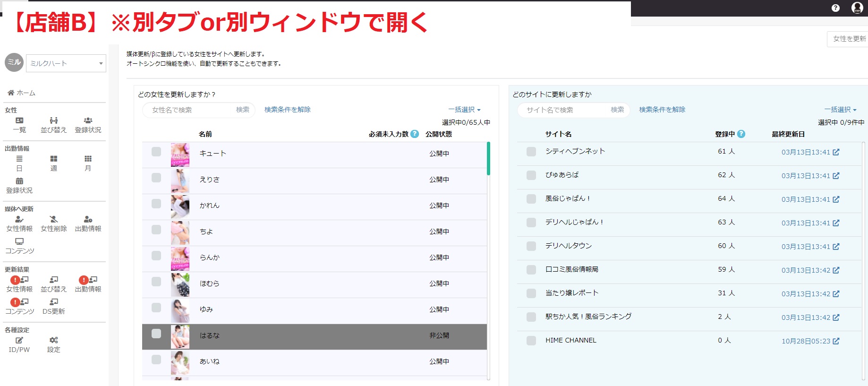868x386 pixels.
Task: Click 検索条件を解除 link in sites panel
Action: pyautogui.click(x=662, y=110)
